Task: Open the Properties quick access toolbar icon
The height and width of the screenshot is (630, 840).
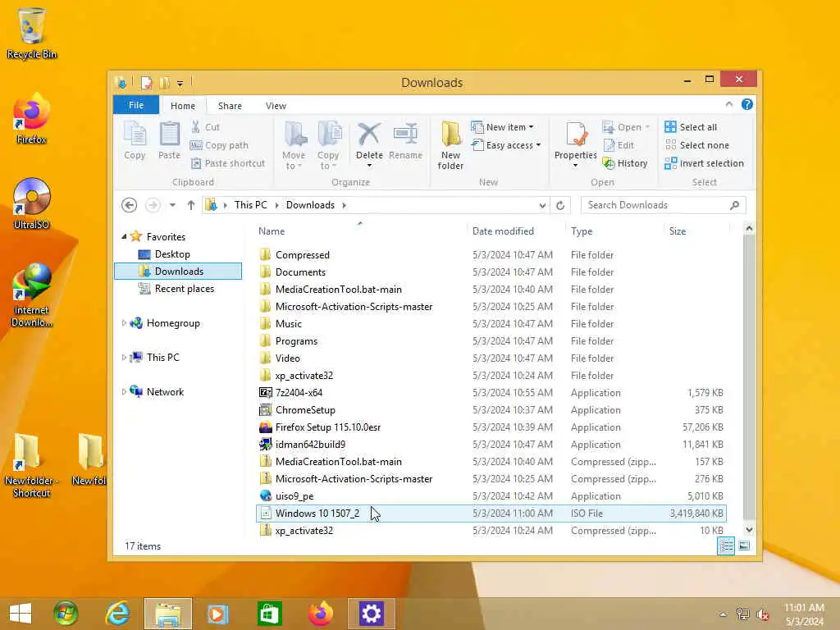Action: point(146,83)
